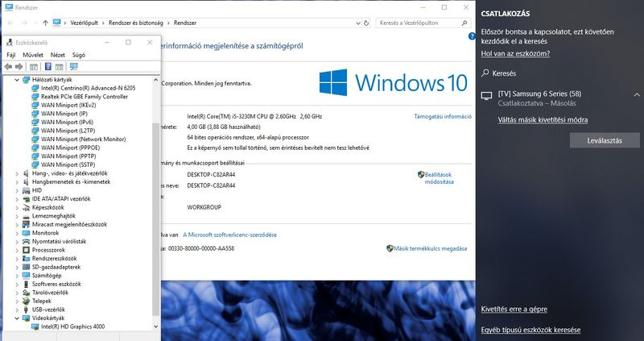The width and height of the screenshot is (644, 341).
Task: Open the Súgó menu
Action: point(79,55)
